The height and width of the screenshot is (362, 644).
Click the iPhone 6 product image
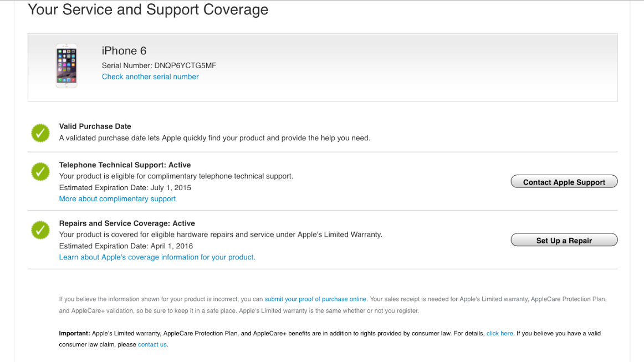pyautogui.click(x=66, y=66)
